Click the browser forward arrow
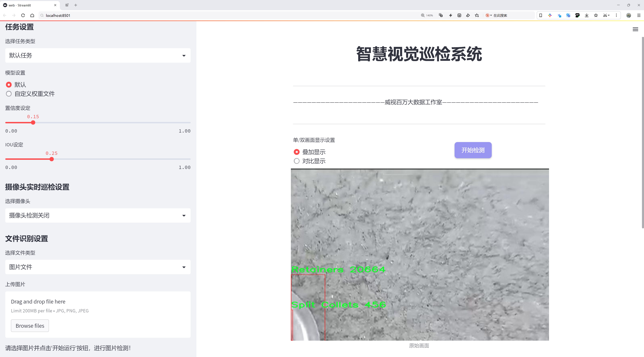The width and height of the screenshot is (644, 357). (14, 15)
